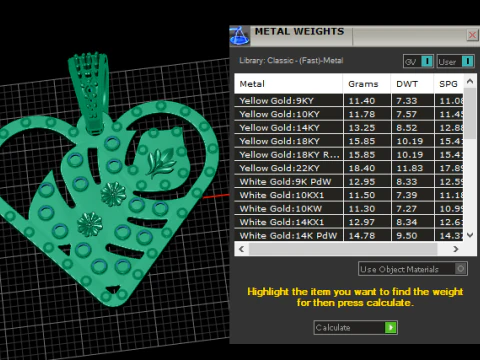Click the 11.40 grams value
Image resolution: width=480 pixels, height=360 pixels.
click(362, 101)
